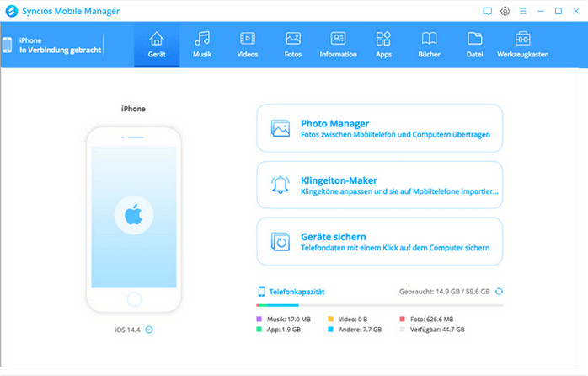Image resolution: width=588 pixels, height=376 pixels.
Task: Click the Geräte sichern backup icon
Action: click(281, 242)
